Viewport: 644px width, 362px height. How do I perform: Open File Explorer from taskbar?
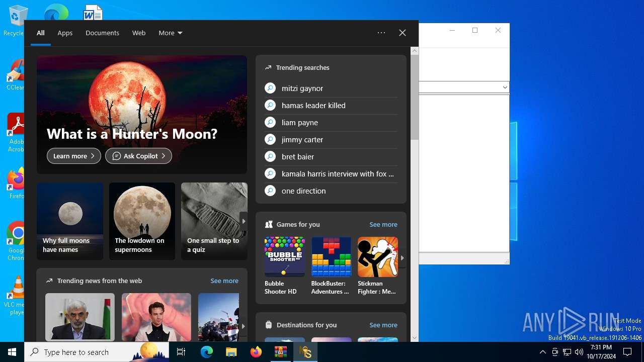click(x=231, y=352)
